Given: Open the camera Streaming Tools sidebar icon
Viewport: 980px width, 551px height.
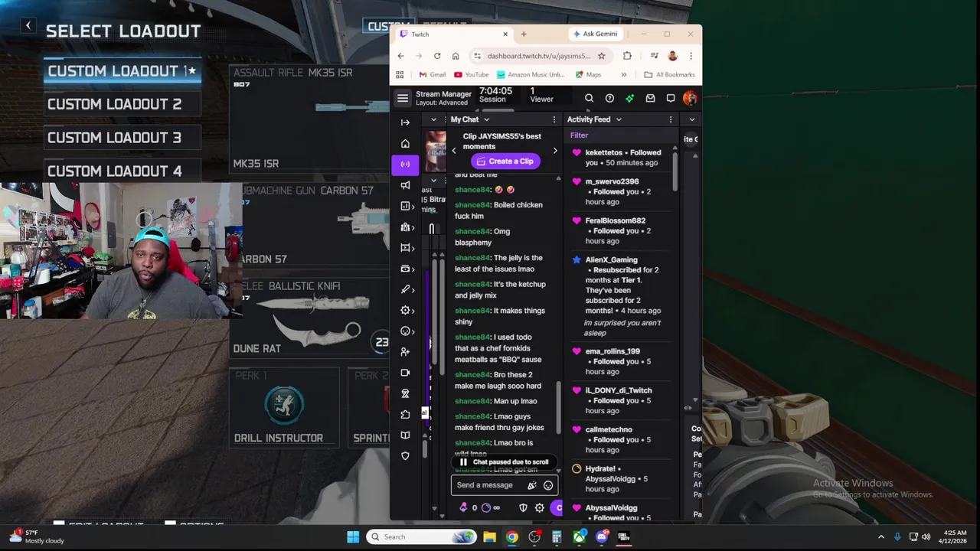Looking at the screenshot, I should pyautogui.click(x=405, y=373).
